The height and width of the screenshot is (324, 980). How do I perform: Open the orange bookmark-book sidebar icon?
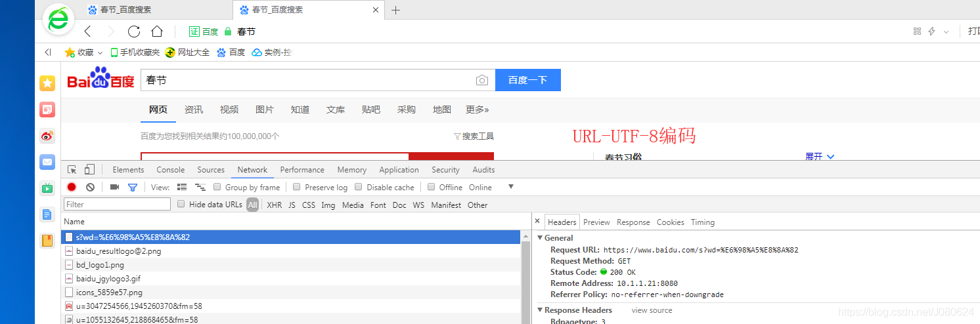(x=47, y=241)
